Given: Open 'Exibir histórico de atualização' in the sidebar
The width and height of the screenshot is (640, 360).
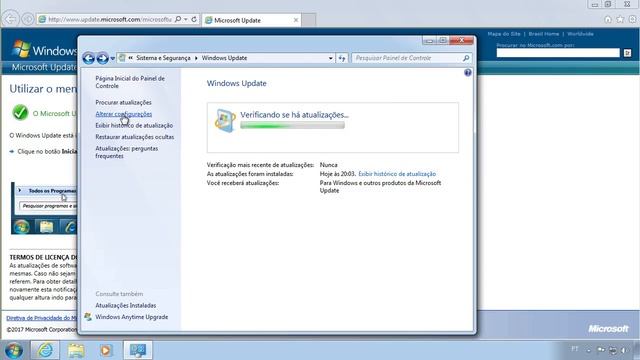Looking at the screenshot, I should (134, 125).
